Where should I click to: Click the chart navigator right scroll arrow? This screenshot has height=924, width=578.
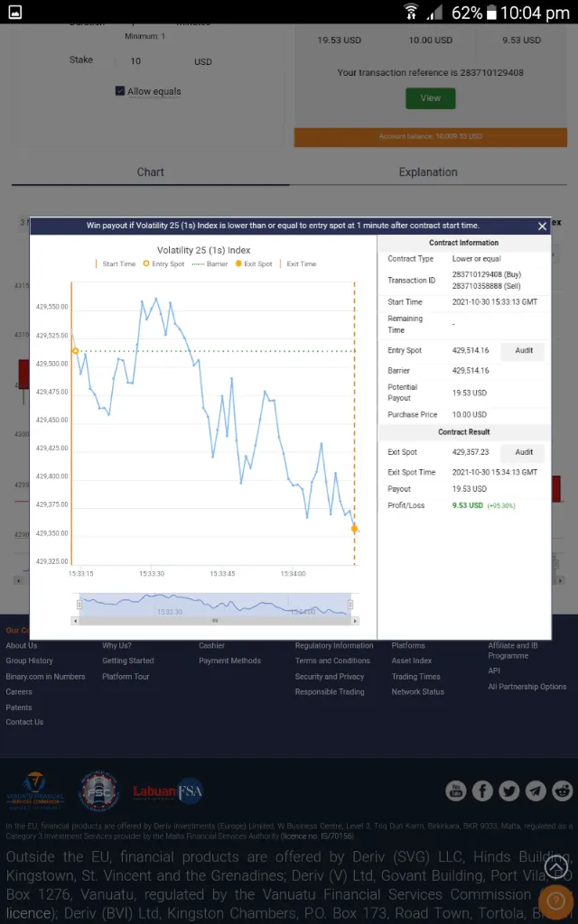tap(355, 621)
